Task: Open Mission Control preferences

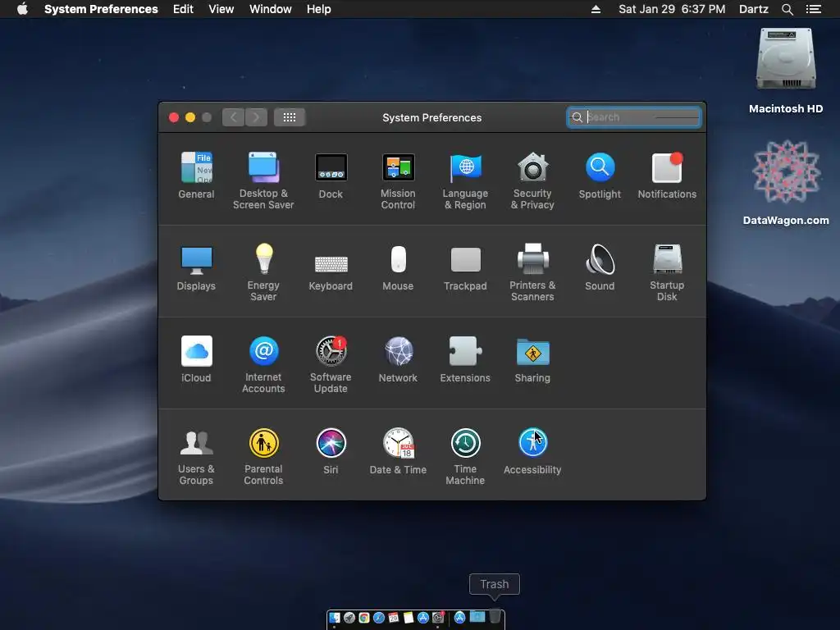Action: pyautogui.click(x=398, y=180)
